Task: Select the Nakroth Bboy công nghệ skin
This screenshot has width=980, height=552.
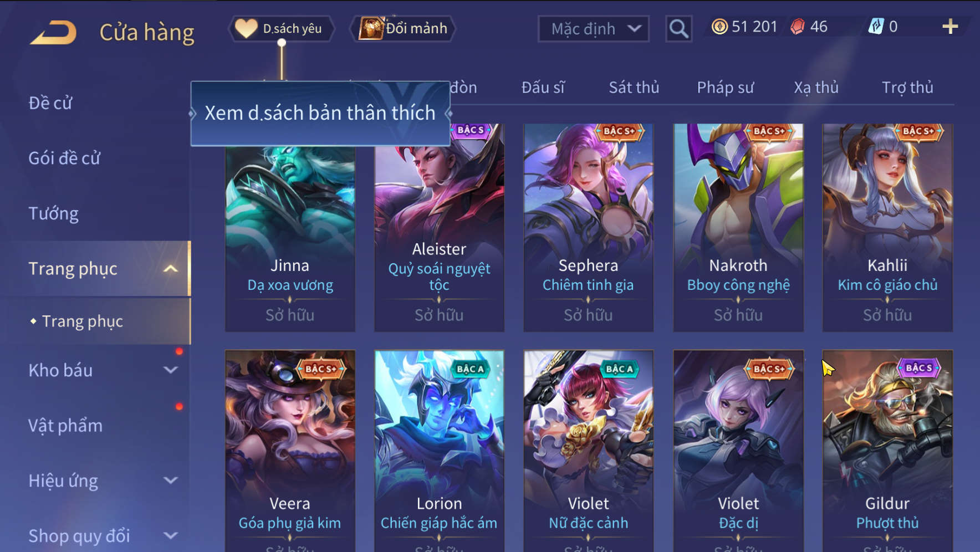Action: point(738,228)
